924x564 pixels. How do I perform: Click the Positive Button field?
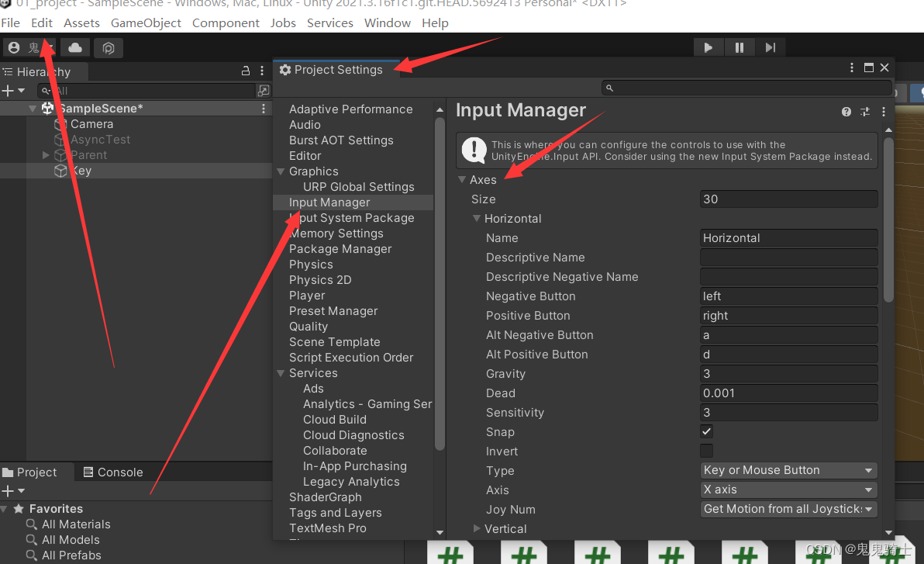coord(788,316)
